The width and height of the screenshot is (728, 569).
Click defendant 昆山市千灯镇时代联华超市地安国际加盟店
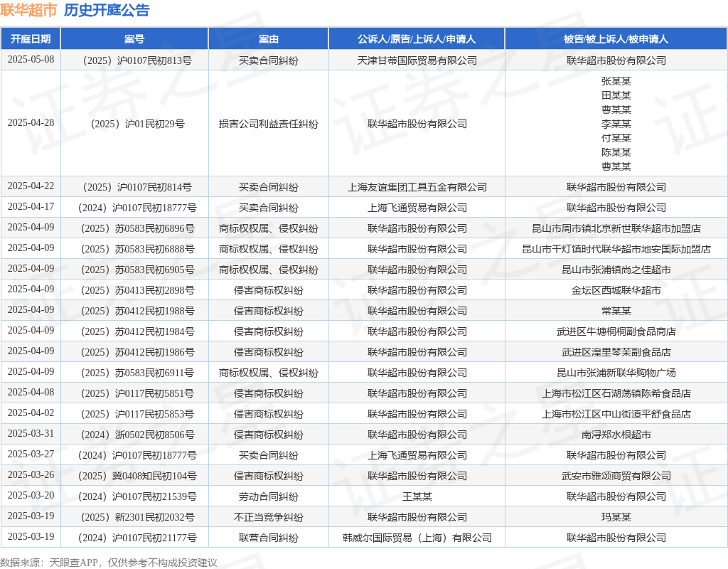(616, 249)
